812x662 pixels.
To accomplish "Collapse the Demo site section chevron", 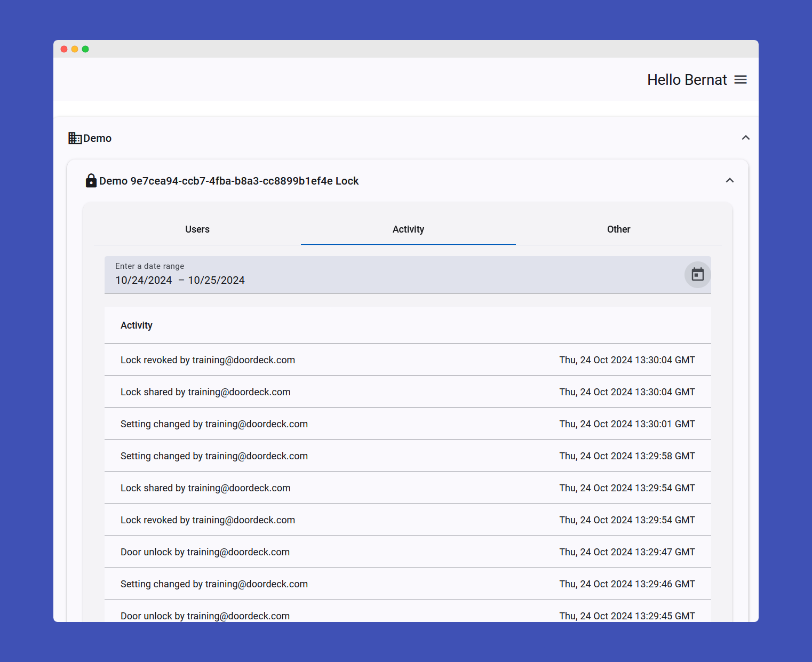I will pos(745,138).
